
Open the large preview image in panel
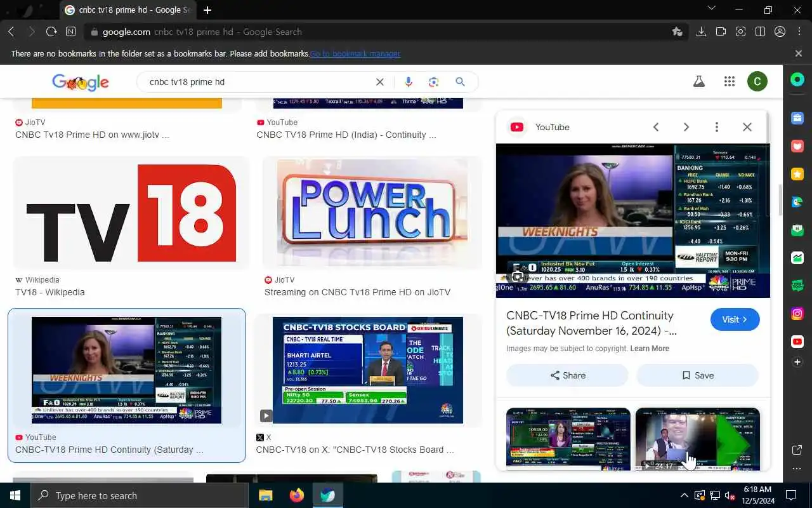[x=632, y=220]
